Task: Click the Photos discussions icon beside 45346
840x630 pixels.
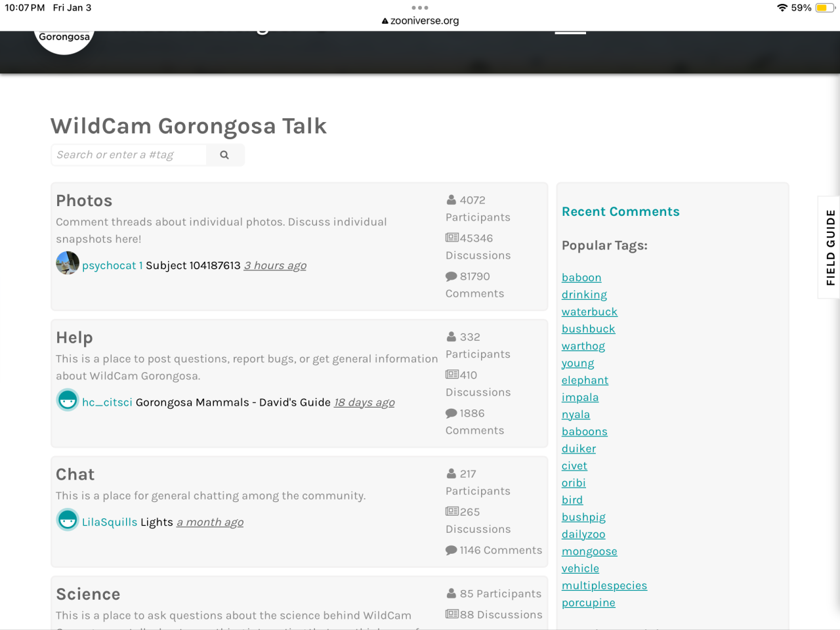Action: (x=452, y=238)
